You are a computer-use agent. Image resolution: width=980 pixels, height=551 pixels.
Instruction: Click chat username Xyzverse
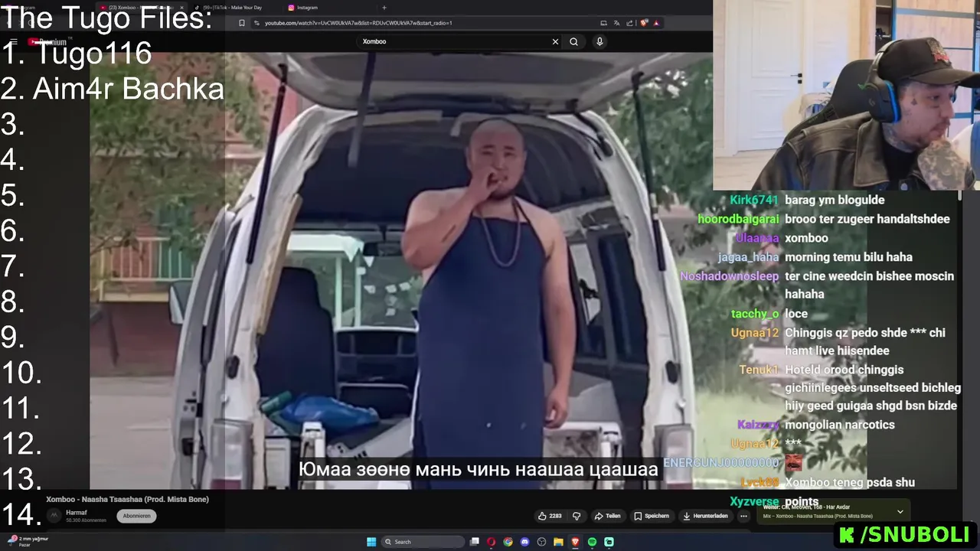[754, 502]
